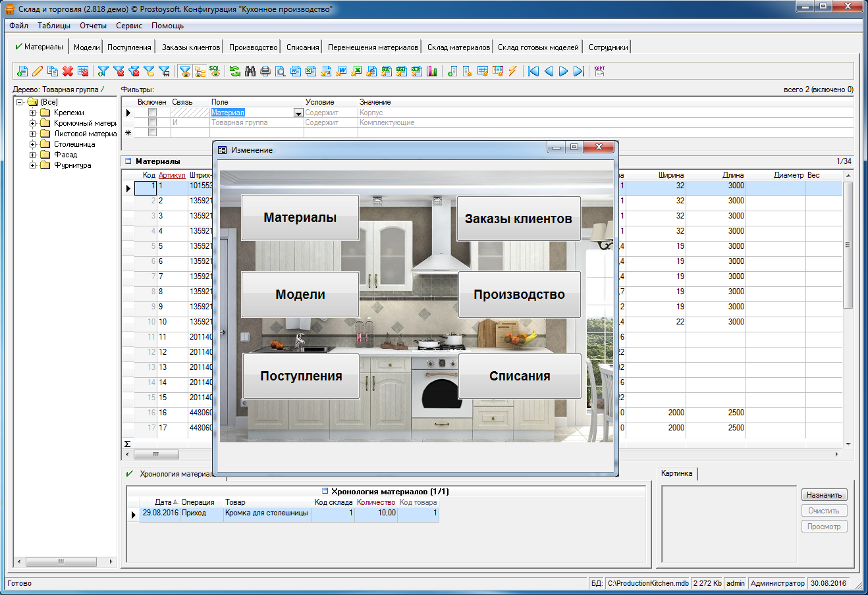
Task: Open the Отчеты menu
Action: tap(93, 26)
